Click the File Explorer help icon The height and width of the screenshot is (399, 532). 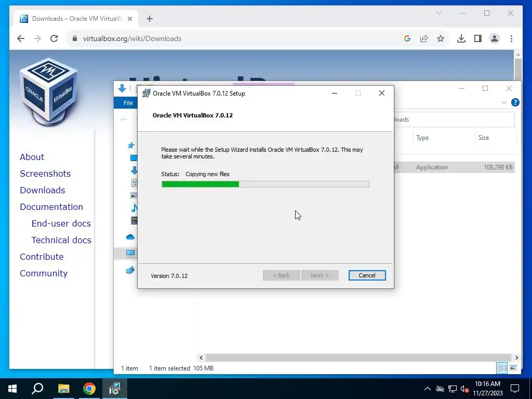[515, 102]
